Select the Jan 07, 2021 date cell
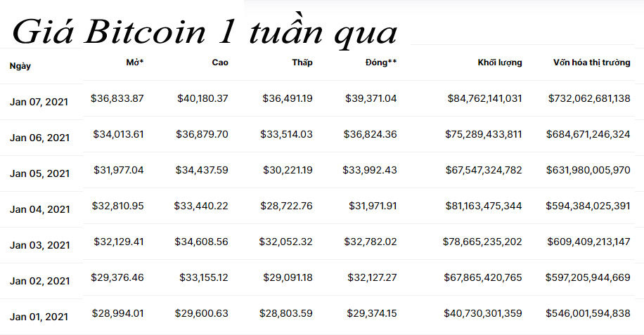644x335 pixels. coord(40,102)
